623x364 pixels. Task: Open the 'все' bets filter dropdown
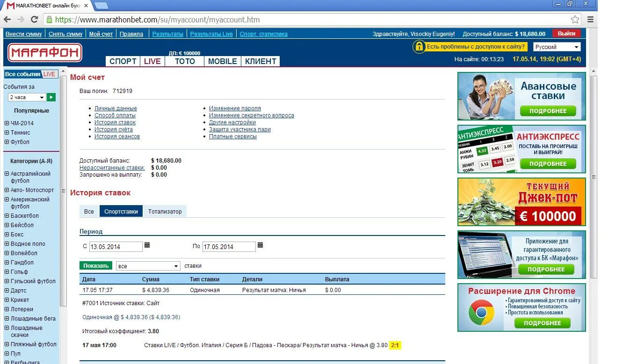(x=148, y=266)
